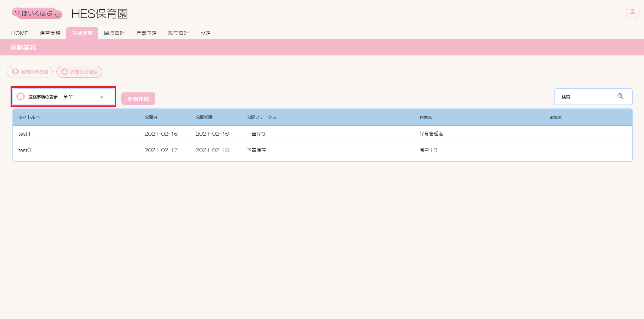Open お知らせ配信 section
This screenshot has height=319, width=644.
coord(79,72)
